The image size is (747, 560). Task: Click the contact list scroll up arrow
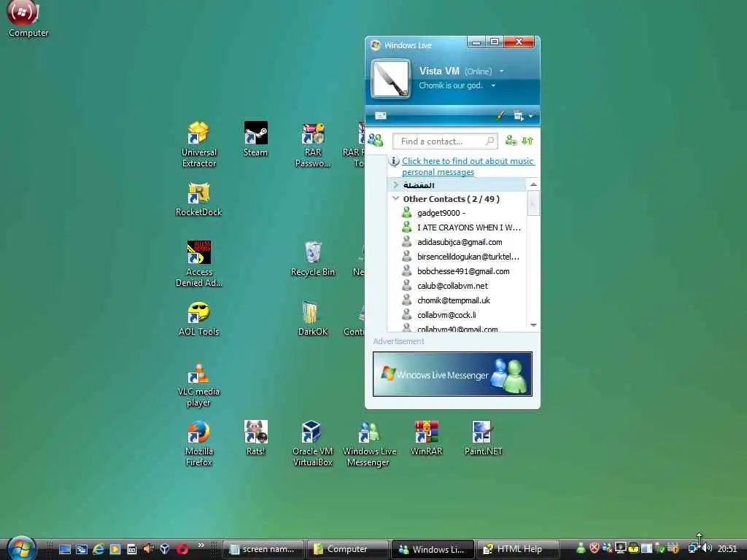pyautogui.click(x=533, y=184)
